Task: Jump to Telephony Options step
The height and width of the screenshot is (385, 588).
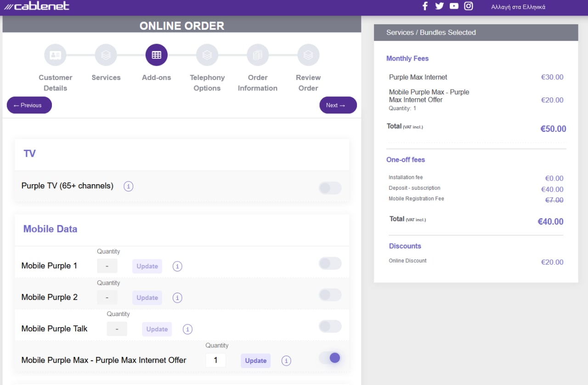Action: (x=207, y=55)
